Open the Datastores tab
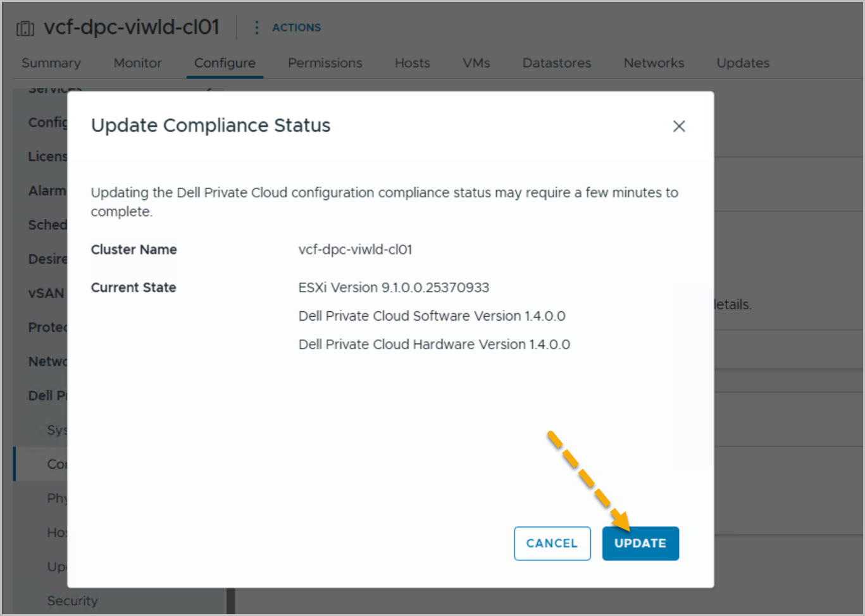The width and height of the screenshot is (865, 616). [557, 63]
